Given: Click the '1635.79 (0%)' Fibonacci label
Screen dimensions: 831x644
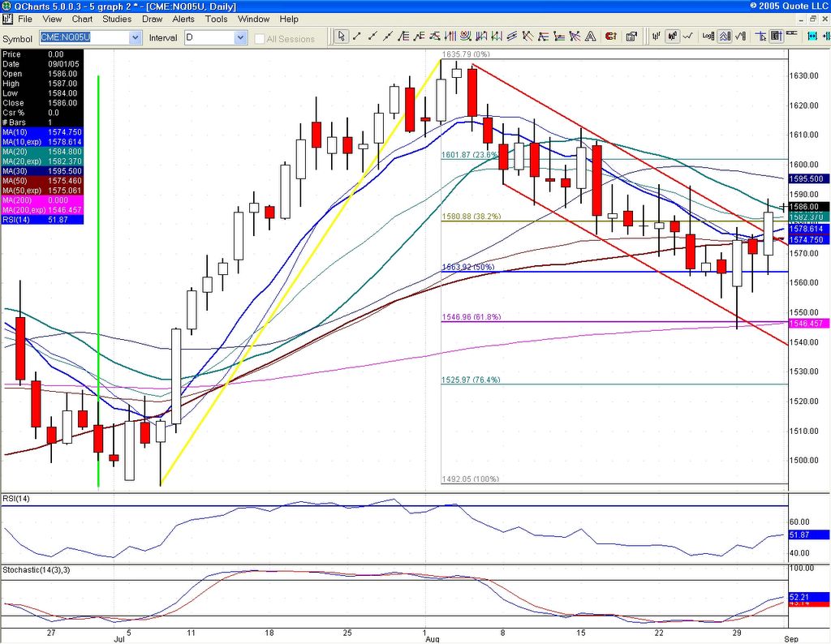Looking at the screenshot, I should pyautogui.click(x=466, y=54).
